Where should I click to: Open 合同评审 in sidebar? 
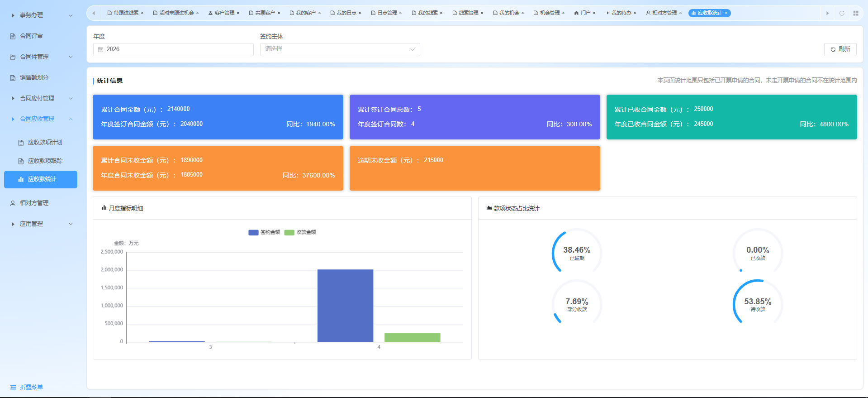pos(42,36)
